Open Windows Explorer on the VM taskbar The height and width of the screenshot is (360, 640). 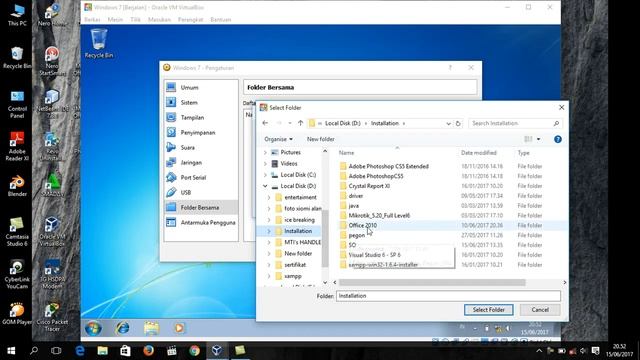coord(151,328)
